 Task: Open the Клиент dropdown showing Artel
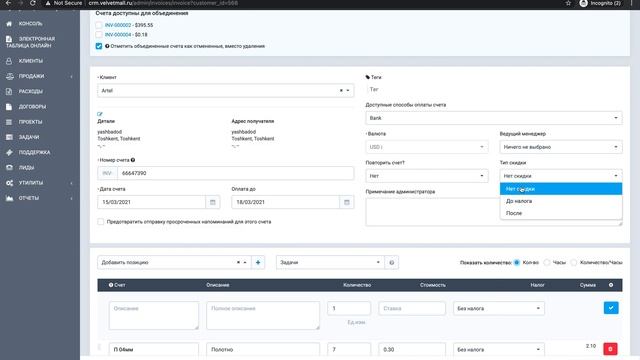tap(225, 91)
